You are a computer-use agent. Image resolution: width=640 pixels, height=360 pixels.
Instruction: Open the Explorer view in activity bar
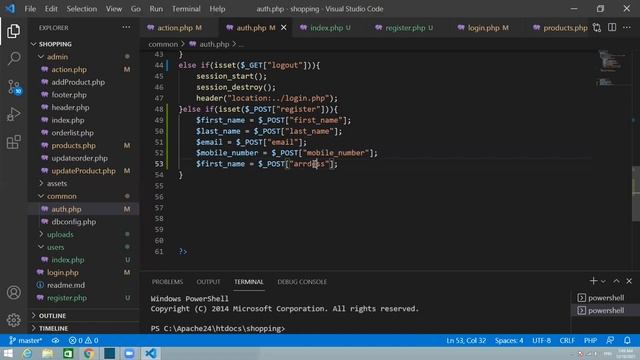[13, 31]
